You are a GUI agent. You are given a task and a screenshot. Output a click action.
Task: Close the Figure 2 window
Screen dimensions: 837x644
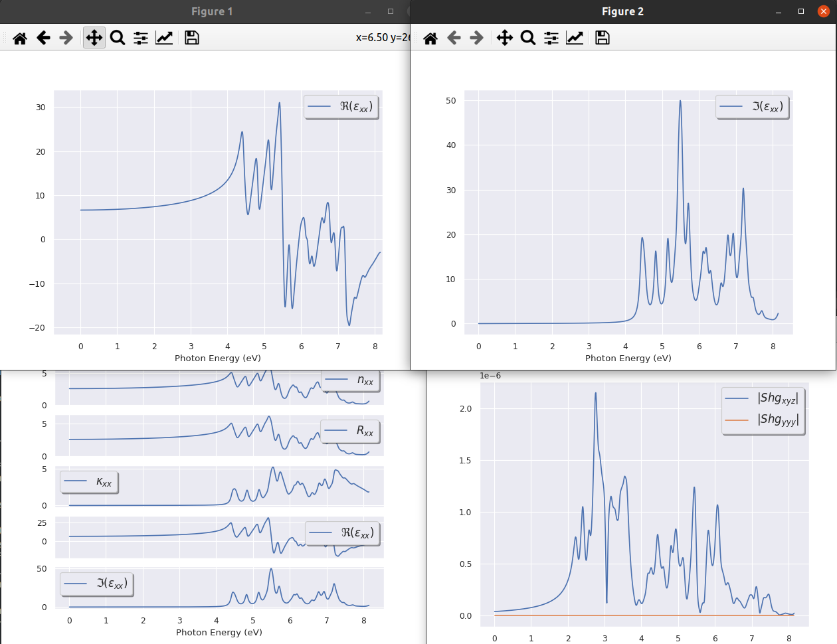point(824,11)
